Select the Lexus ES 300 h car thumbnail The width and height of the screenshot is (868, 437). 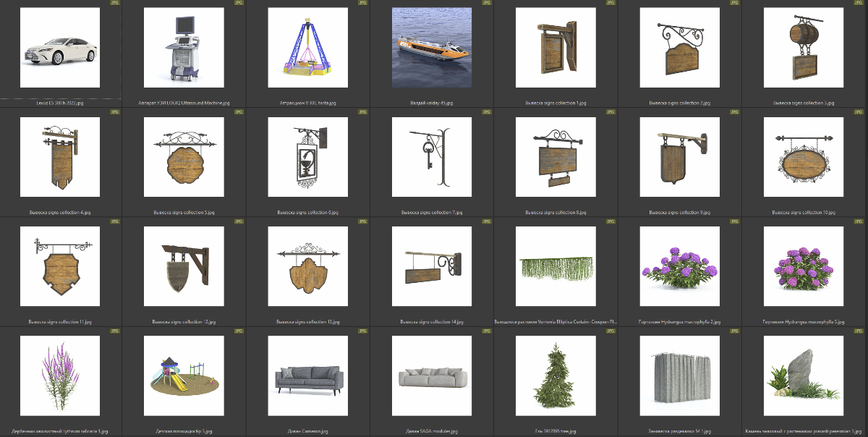(60, 48)
